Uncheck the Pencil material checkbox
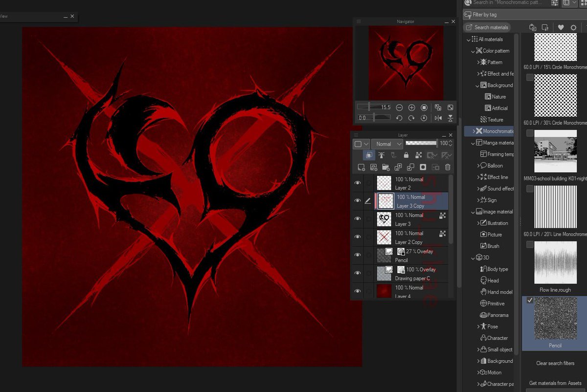This screenshot has width=587, height=392. (530, 300)
